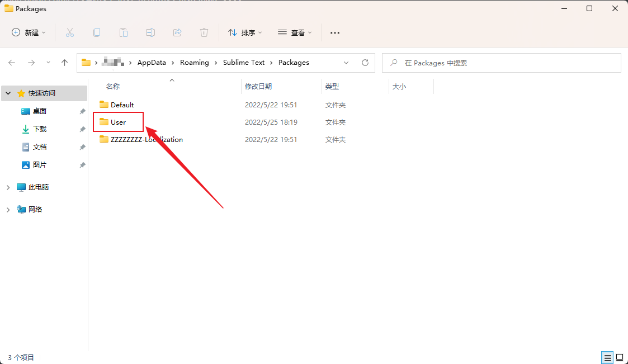The height and width of the screenshot is (364, 628).
Task: Click the Default row type 文件夹
Action: pos(335,105)
